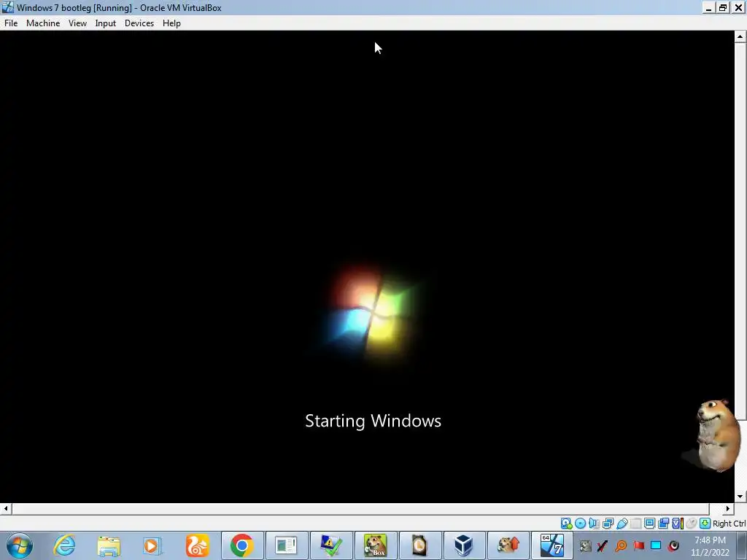Click the cyan monitor tray icon

(656, 545)
